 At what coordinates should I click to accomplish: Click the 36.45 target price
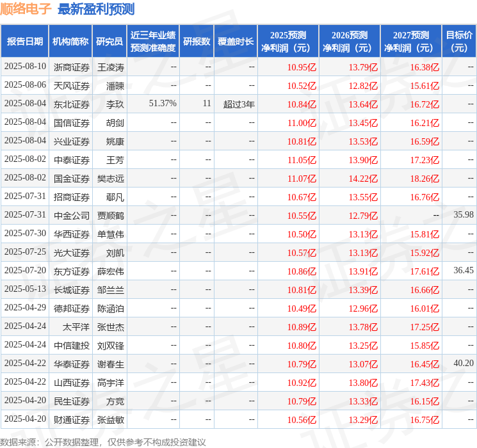pyautogui.click(x=464, y=270)
